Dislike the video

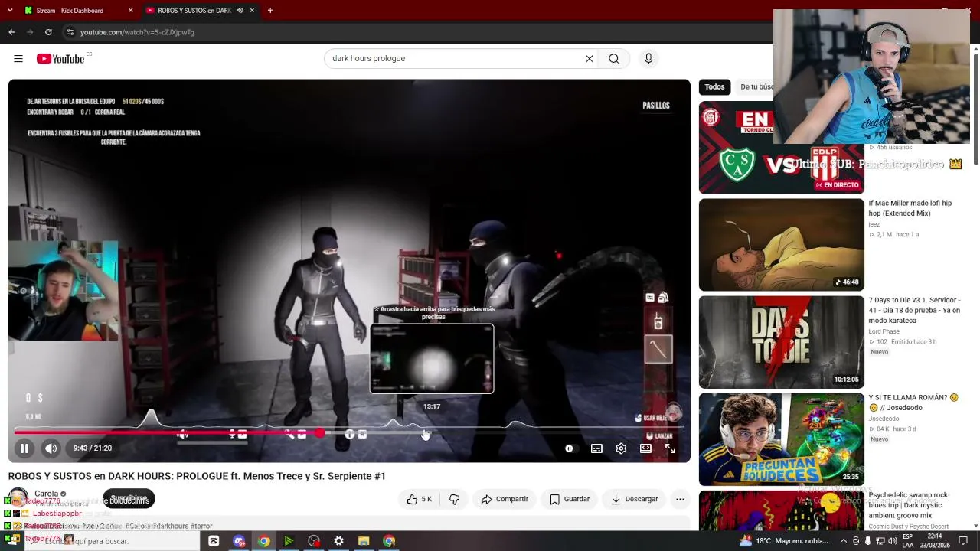[454, 499]
